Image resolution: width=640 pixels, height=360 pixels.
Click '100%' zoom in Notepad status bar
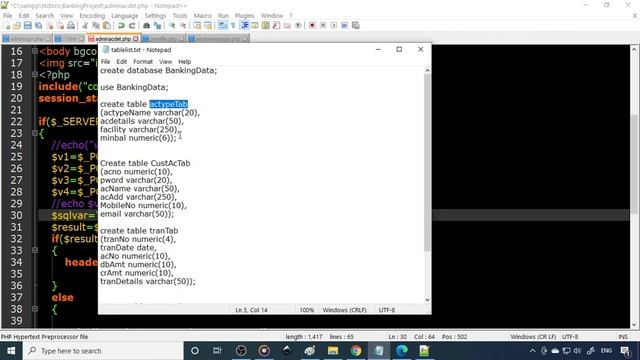tap(307, 310)
